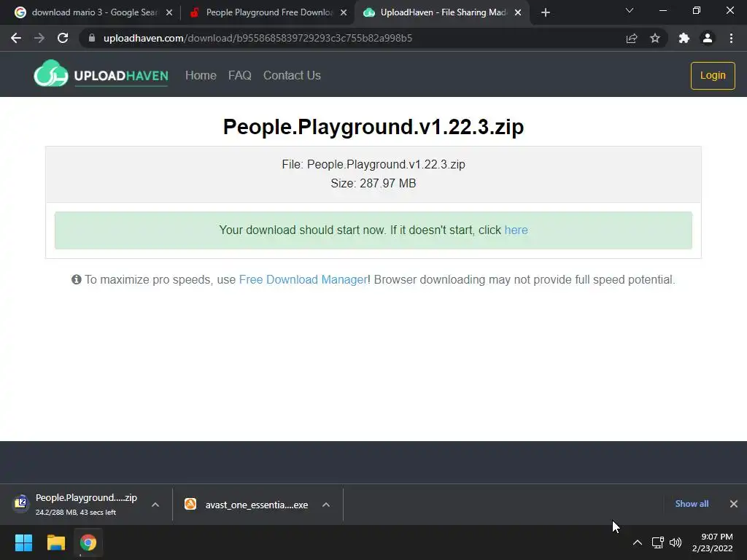Image resolution: width=747 pixels, height=560 pixels.
Task: Switch to the People Playground Free Download tab
Action: pos(268,12)
